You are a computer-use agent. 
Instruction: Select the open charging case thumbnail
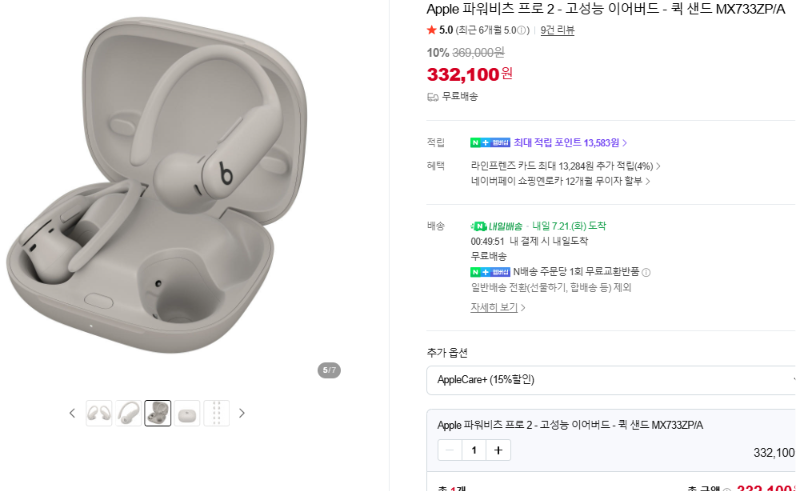pyautogui.click(x=158, y=413)
